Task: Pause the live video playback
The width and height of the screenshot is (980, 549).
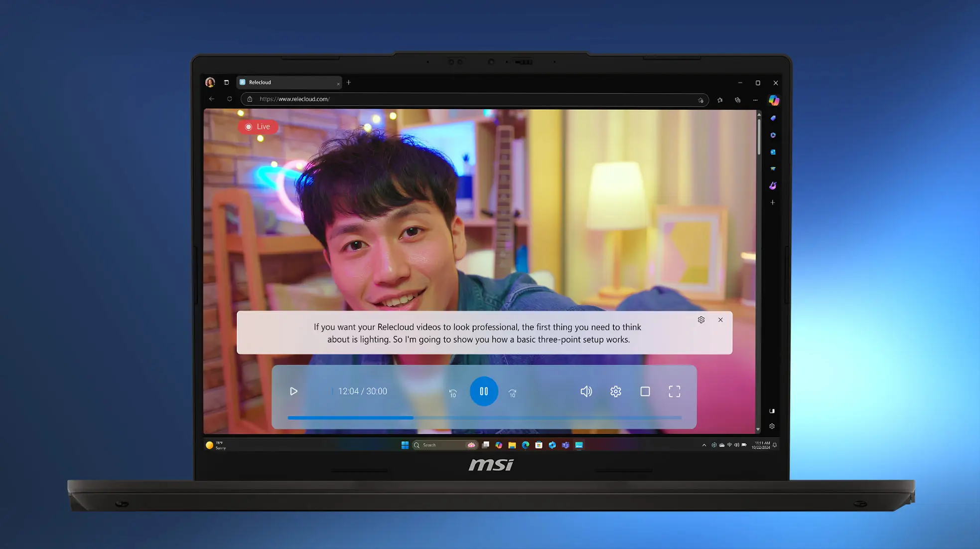Action: click(484, 391)
